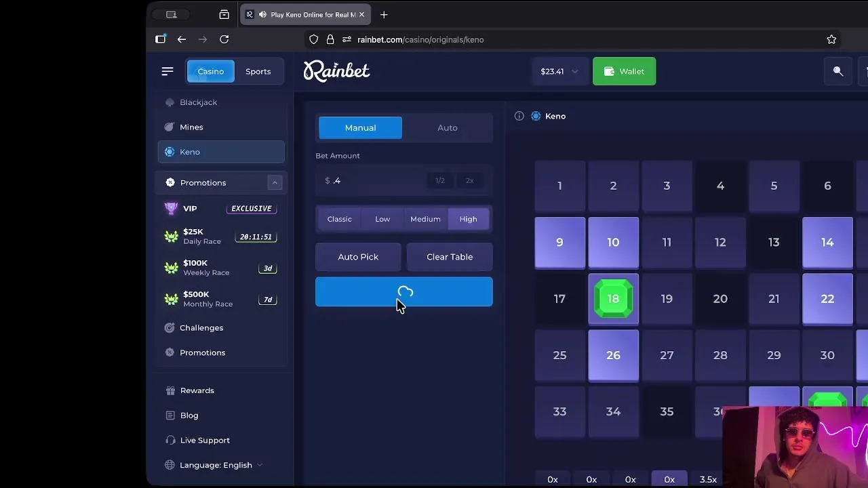Select the Auto betting tab

pyautogui.click(x=448, y=127)
